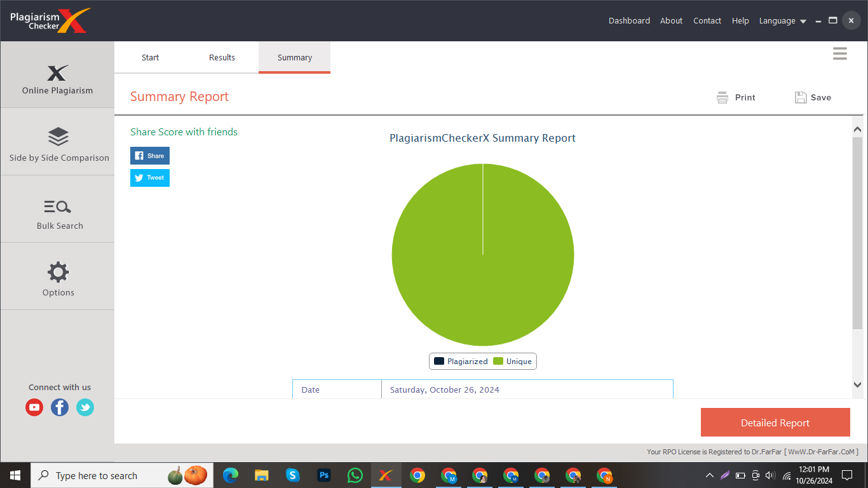The image size is (868, 488).
Task: Open the Contact menu item
Action: tap(707, 20)
